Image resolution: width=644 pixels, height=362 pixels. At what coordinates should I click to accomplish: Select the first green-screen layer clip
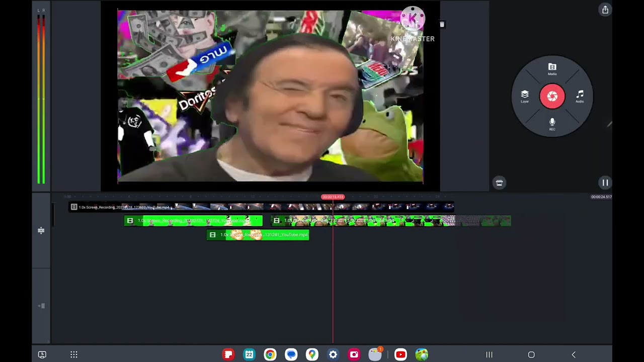coord(193,221)
